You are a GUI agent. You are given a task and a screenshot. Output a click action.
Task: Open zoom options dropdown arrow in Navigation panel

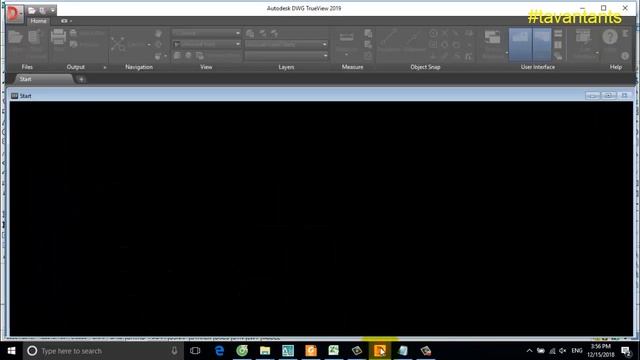149,44
